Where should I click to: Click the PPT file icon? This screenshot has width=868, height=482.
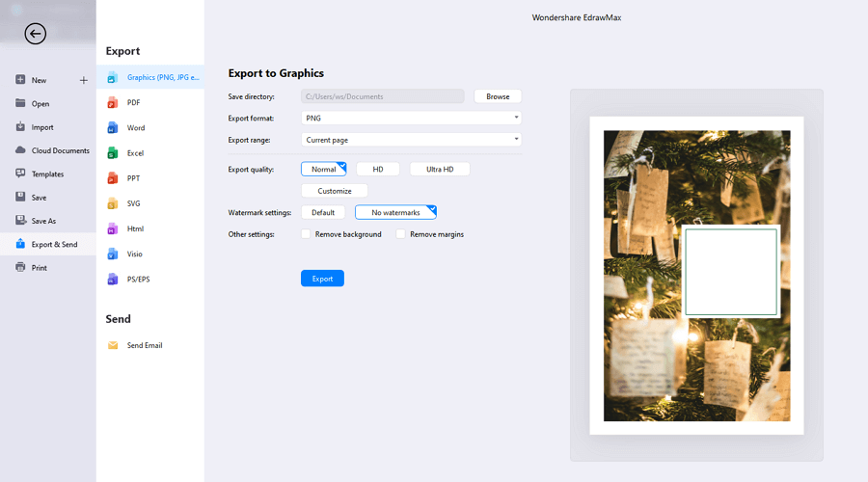pos(113,178)
